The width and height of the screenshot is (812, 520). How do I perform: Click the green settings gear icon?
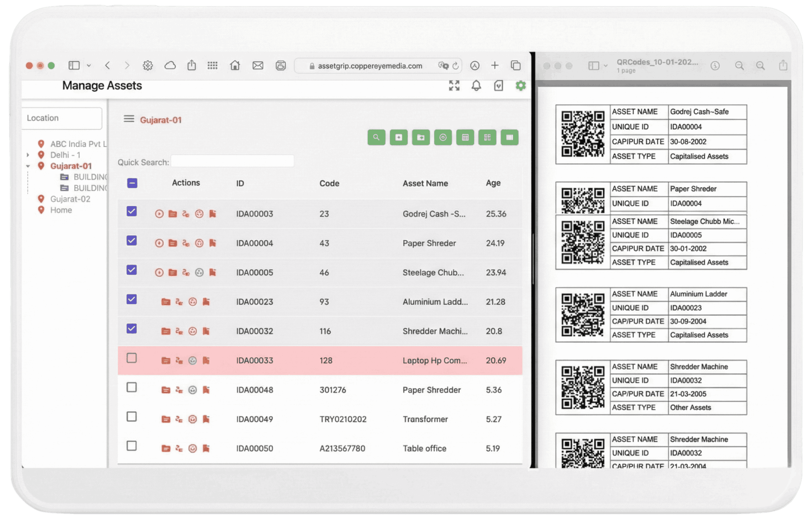tap(520, 86)
